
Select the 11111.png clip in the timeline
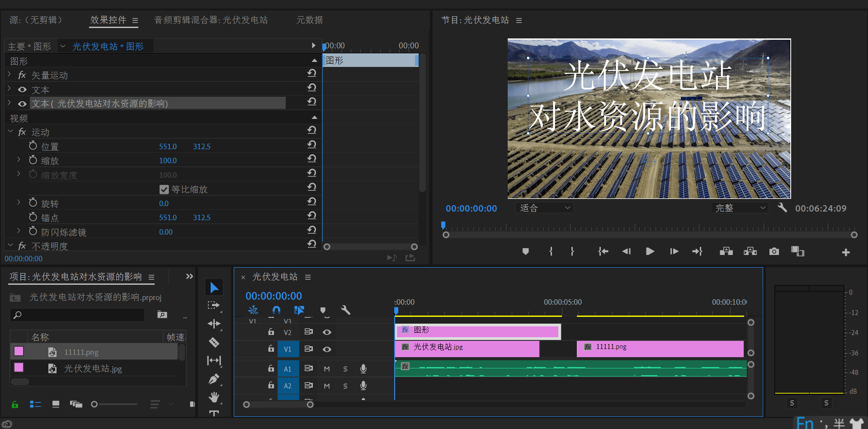(660, 349)
